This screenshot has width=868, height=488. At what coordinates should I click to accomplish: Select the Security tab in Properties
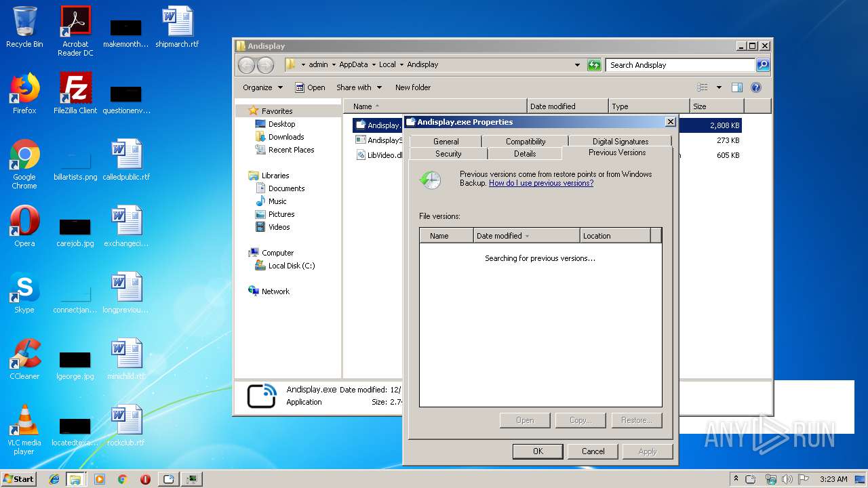click(448, 154)
